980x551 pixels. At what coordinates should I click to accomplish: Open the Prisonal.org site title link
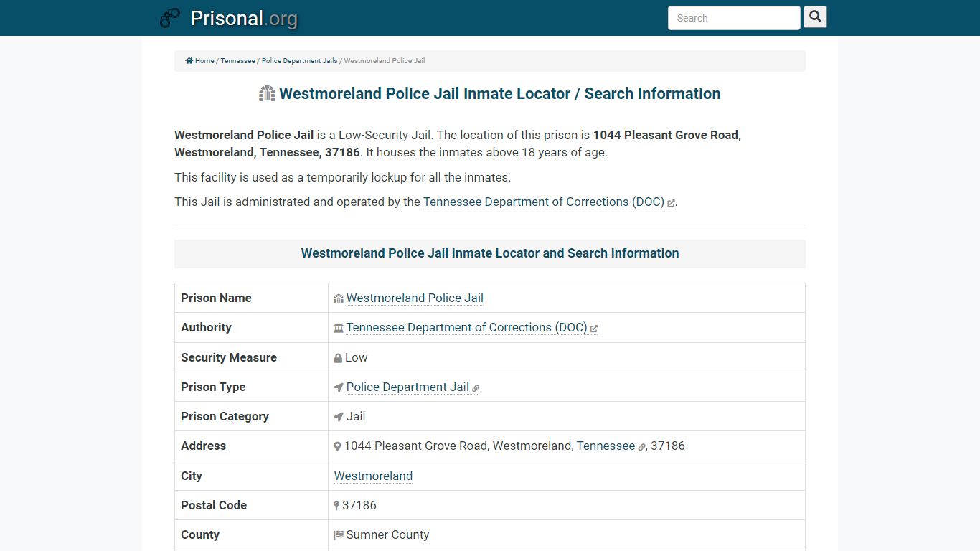244,18
